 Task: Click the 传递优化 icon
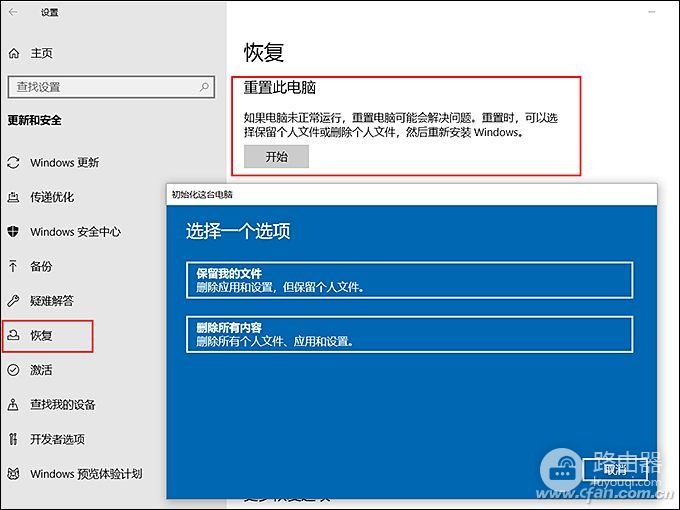(13, 197)
